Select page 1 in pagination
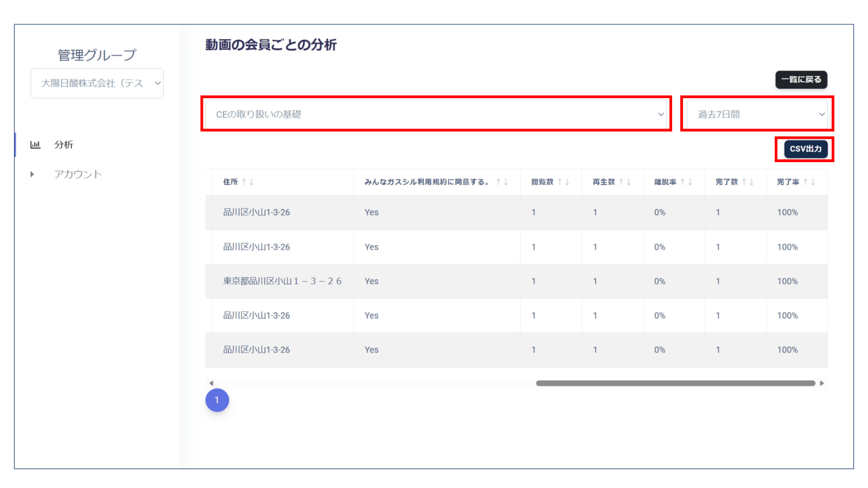 click(217, 400)
